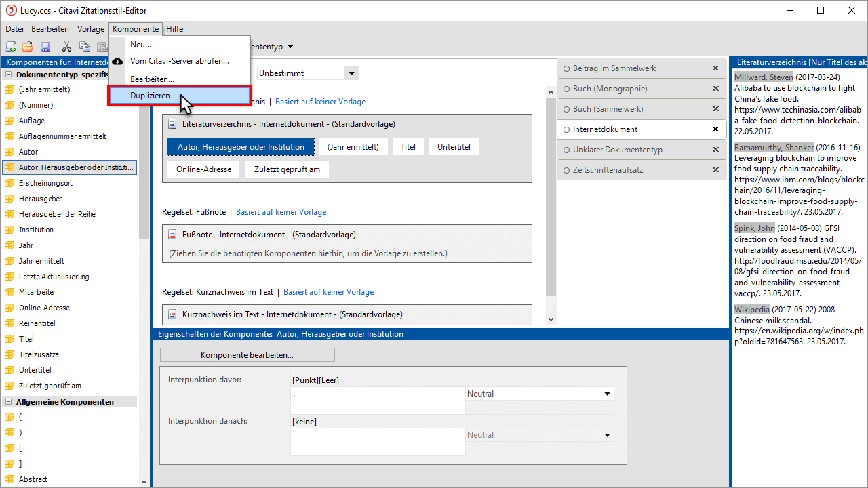Open the Vorlage menu
The width and height of the screenshot is (868, 488).
click(x=91, y=29)
